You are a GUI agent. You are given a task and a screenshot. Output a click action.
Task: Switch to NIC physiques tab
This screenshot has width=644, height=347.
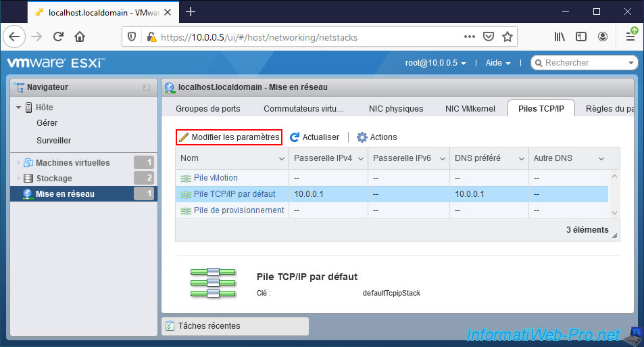tap(396, 109)
